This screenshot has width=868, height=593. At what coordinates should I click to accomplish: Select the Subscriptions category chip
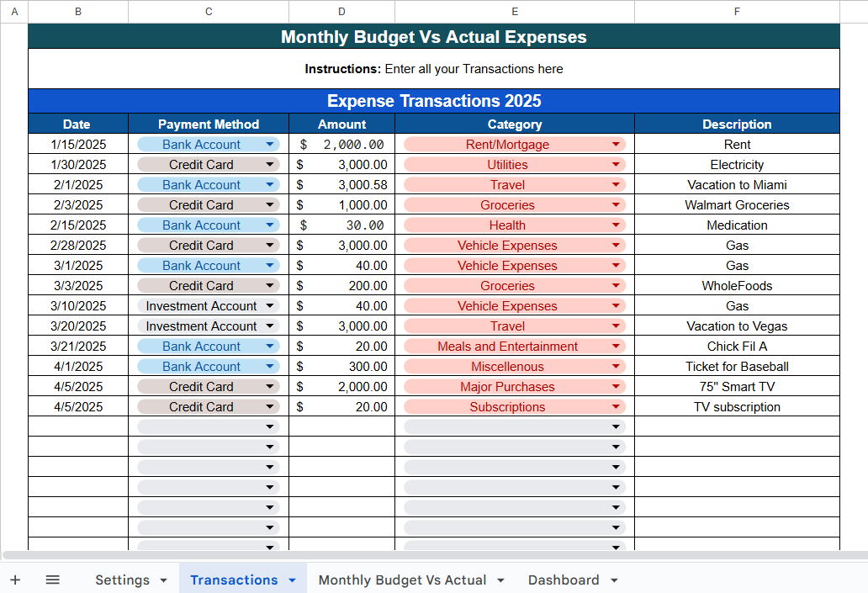(514, 406)
